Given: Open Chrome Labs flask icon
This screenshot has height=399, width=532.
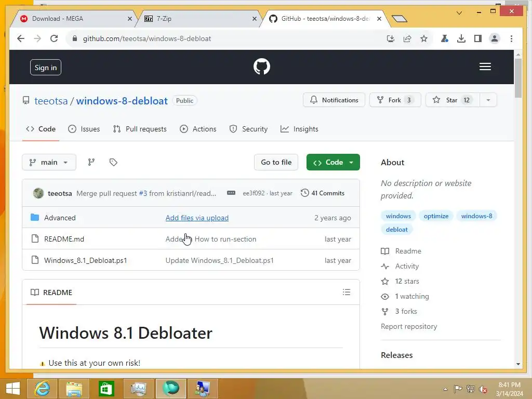Looking at the screenshot, I should pos(445,38).
